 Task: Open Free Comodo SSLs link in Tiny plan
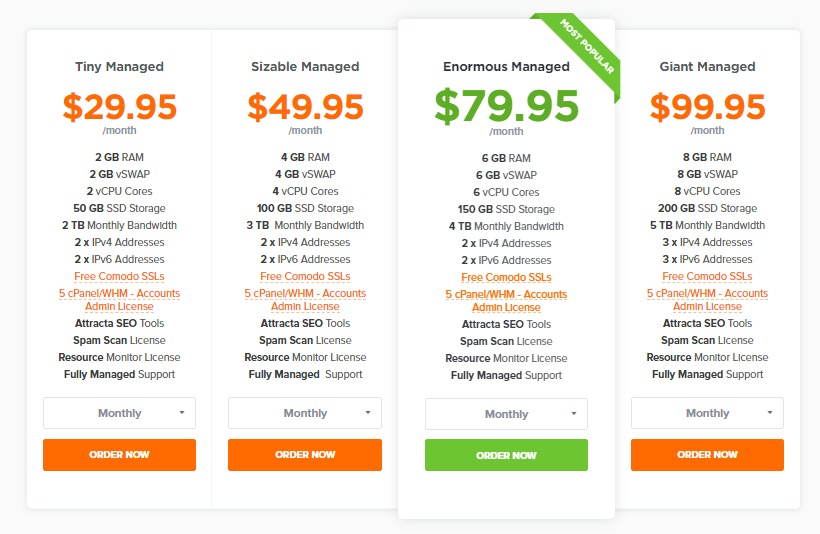(x=119, y=276)
